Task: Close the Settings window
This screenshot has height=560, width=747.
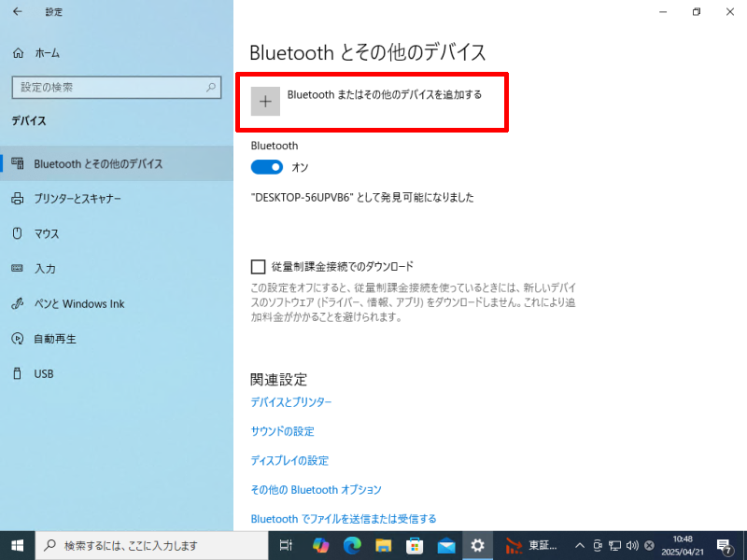Action: 730,12
